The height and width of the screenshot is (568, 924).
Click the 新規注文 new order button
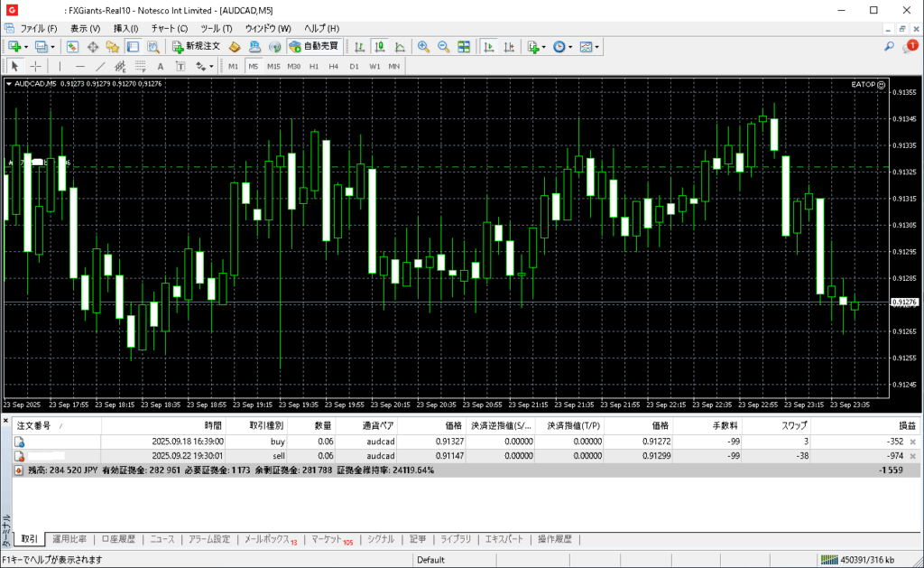click(x=196, y=46)
